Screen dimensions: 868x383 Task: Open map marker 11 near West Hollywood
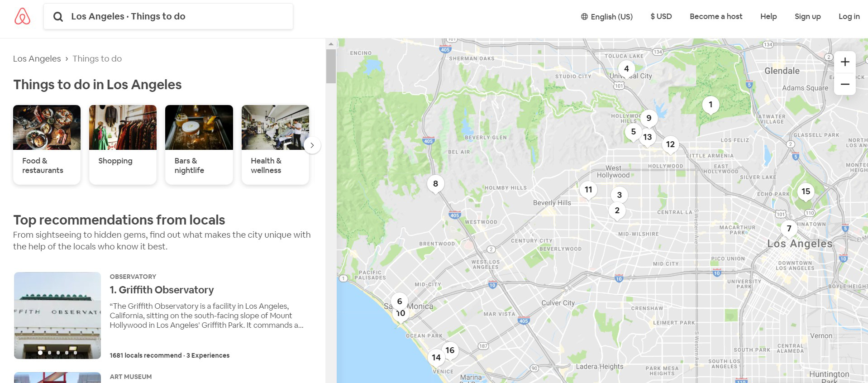point(588,190)
